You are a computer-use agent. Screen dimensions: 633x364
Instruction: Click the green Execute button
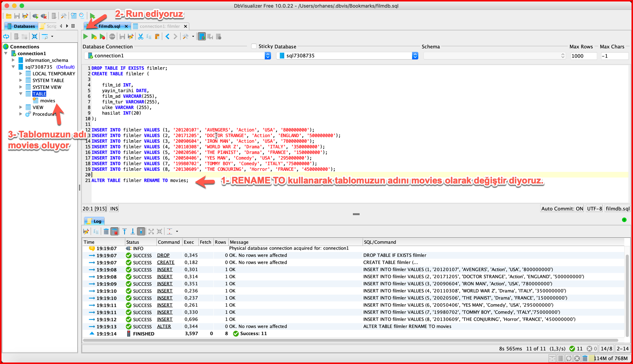tap(85, 37)
